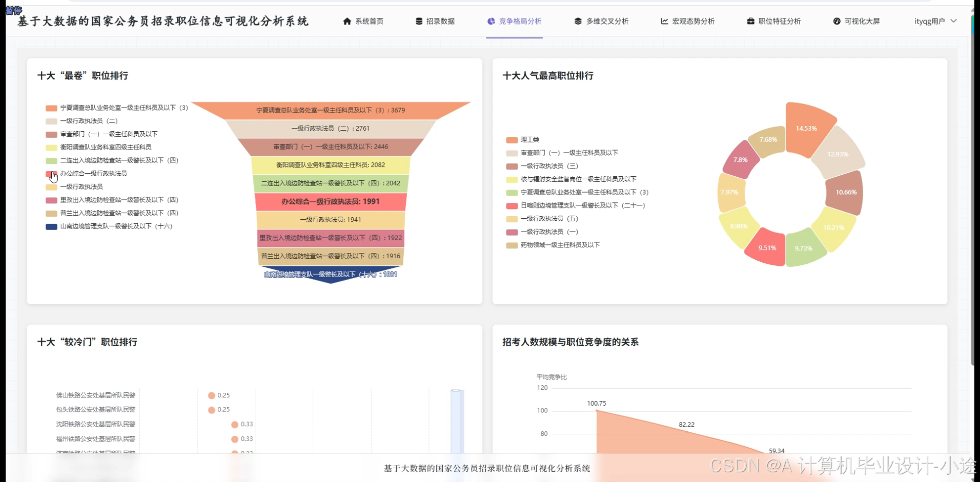The width and height of the screenshot is (980, 482).
Task: Click the database icon next to 招录数据
Action: [418, 22]
